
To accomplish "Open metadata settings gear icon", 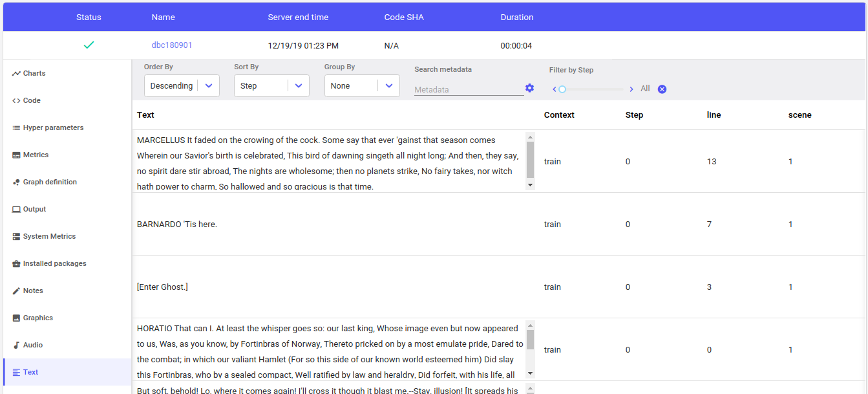I will pos(529,88).
